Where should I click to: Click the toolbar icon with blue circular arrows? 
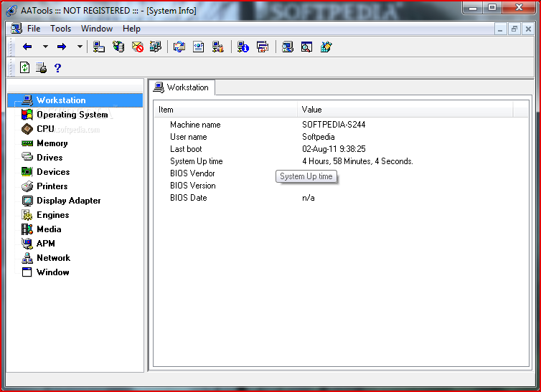[x=179, y=47]
